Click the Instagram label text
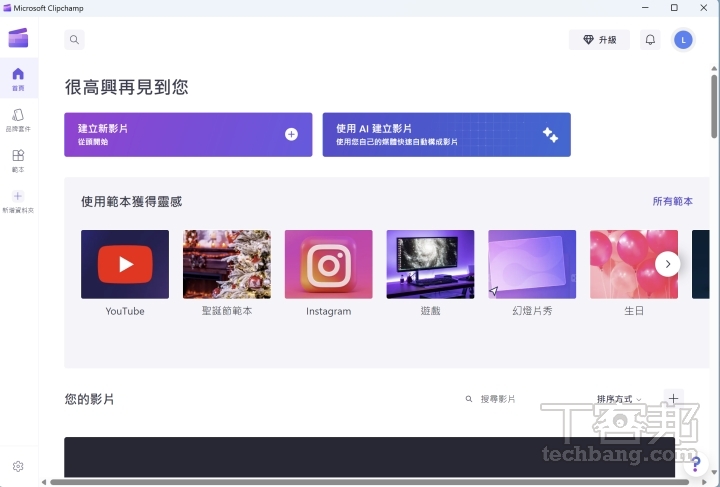 [328, 311]
